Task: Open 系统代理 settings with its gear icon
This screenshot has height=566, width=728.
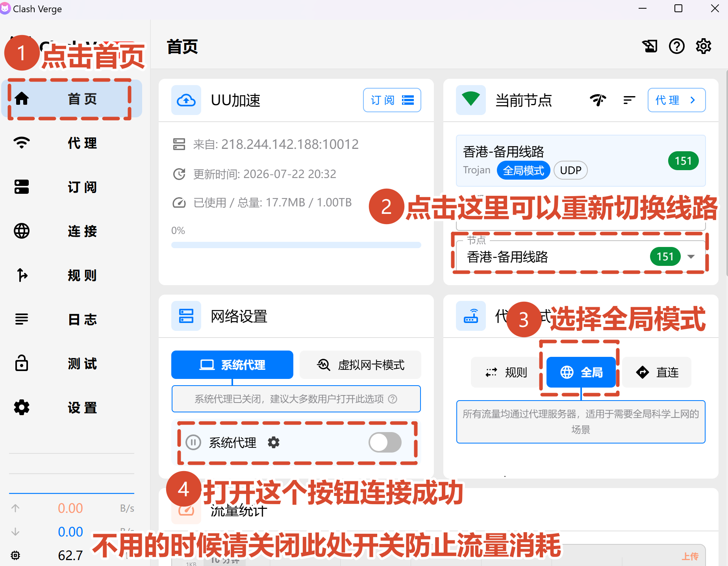Action: click(x=274, y=442)
